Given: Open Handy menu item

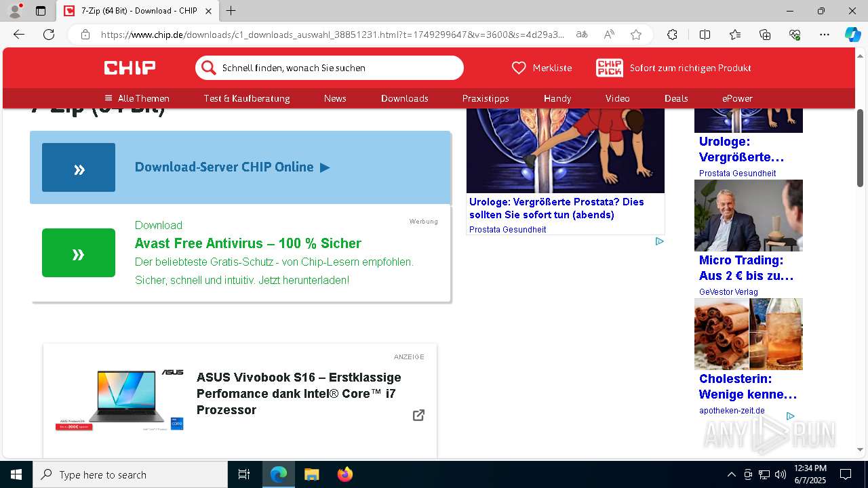Looking at the screenshot, I should click(557, 98).
